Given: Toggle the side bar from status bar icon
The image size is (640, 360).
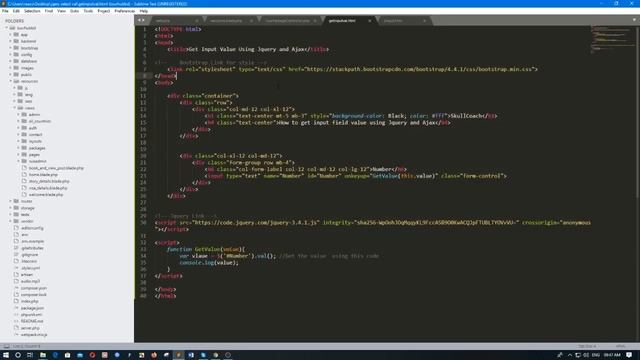Looking at the screenshot, I should click(x=7, y=346).
